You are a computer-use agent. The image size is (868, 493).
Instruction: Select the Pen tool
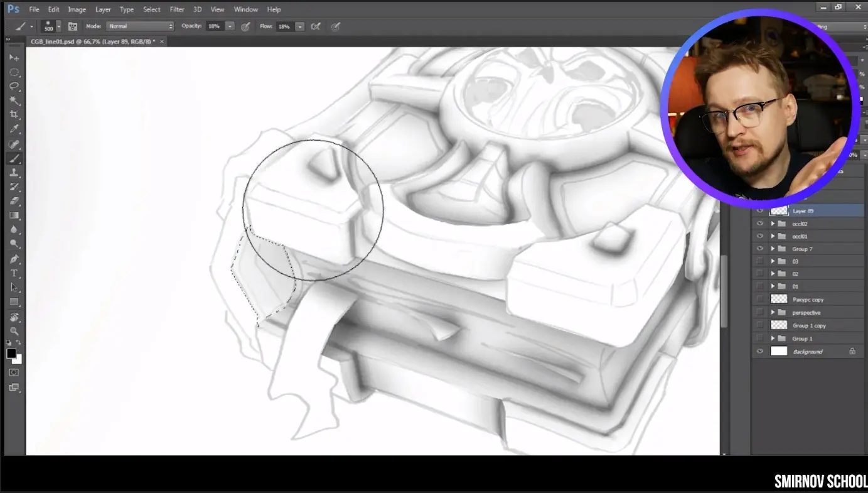point(14,259)
